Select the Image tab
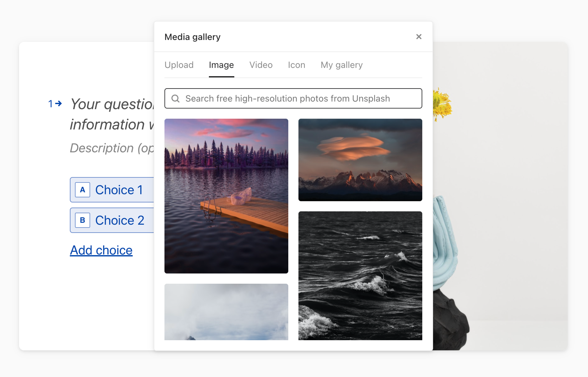 221,65
